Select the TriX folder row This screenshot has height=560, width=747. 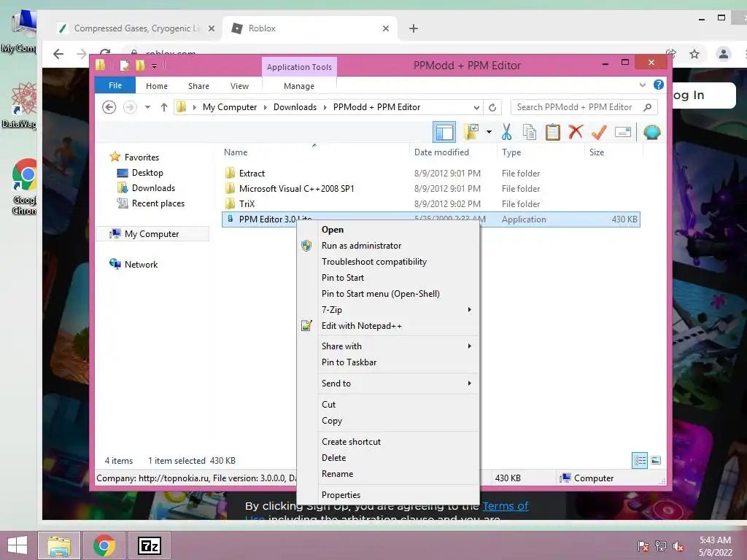(x=430, y=204)
